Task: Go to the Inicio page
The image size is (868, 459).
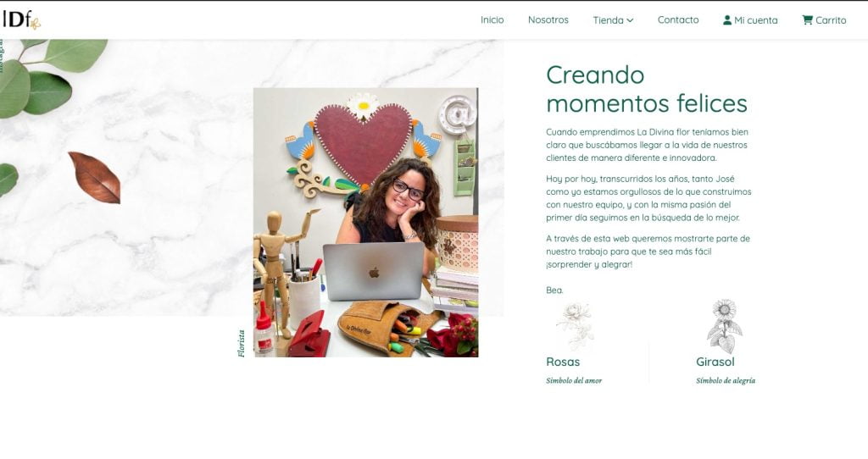Action: coord(492,20)
